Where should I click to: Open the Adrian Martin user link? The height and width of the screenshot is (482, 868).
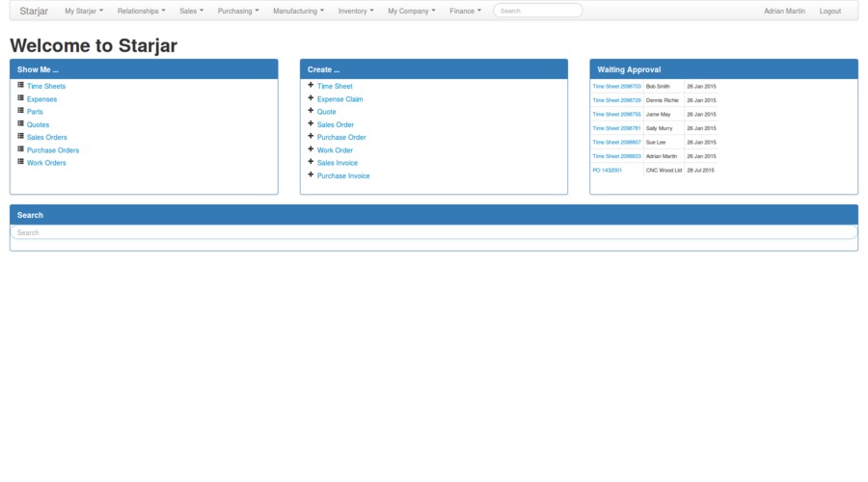(x=784, y=11)
